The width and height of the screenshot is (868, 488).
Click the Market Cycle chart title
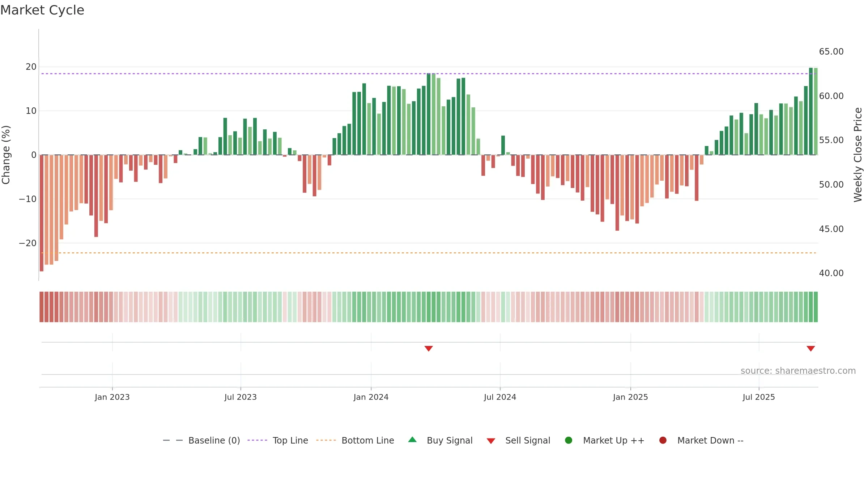click(42, 10)
